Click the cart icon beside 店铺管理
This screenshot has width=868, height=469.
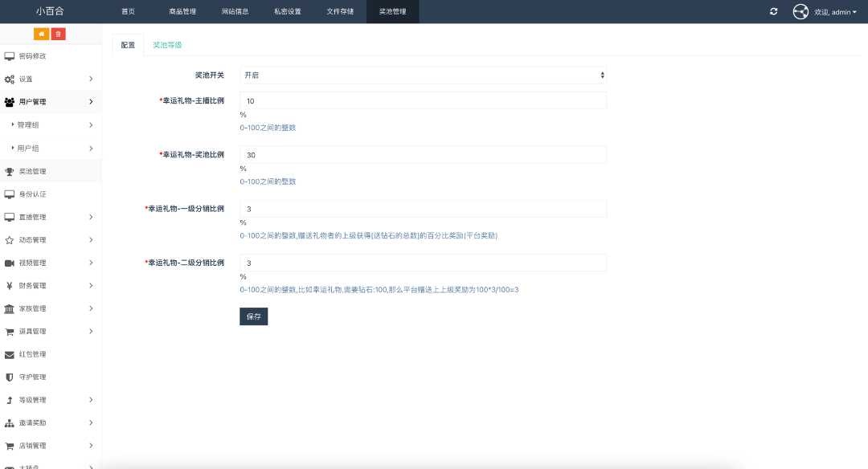10,446
